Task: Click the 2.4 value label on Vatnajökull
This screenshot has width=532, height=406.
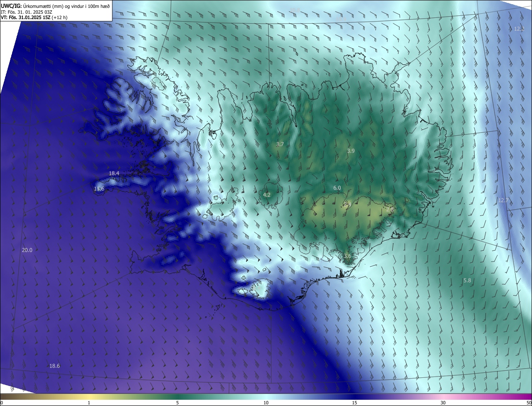Action: tap(347, 205)
